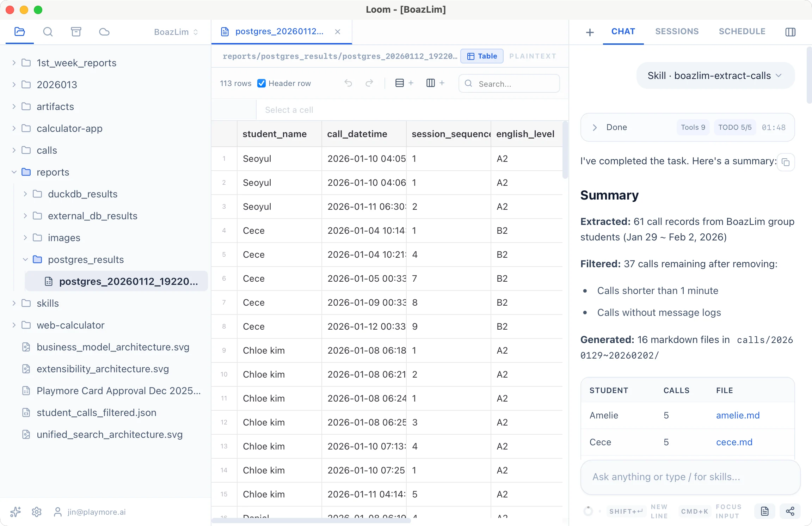Image resolution: width=812 pixels, height=526 pixels.
Task: Open the search icon in sidebar
Action: click(x=48, y=32)
